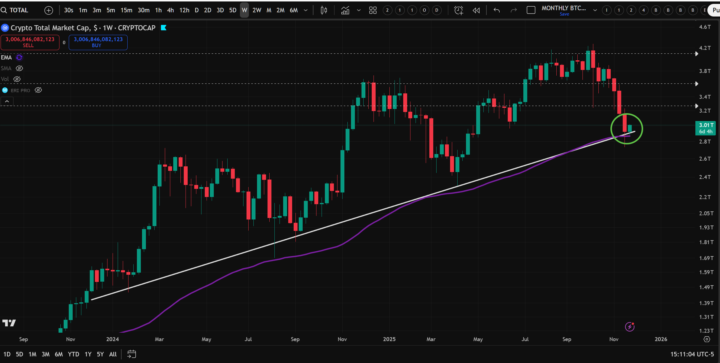The height and width of the screenshot is (363, 720).
Task: Set date range to All
Action: click(113, 354)
